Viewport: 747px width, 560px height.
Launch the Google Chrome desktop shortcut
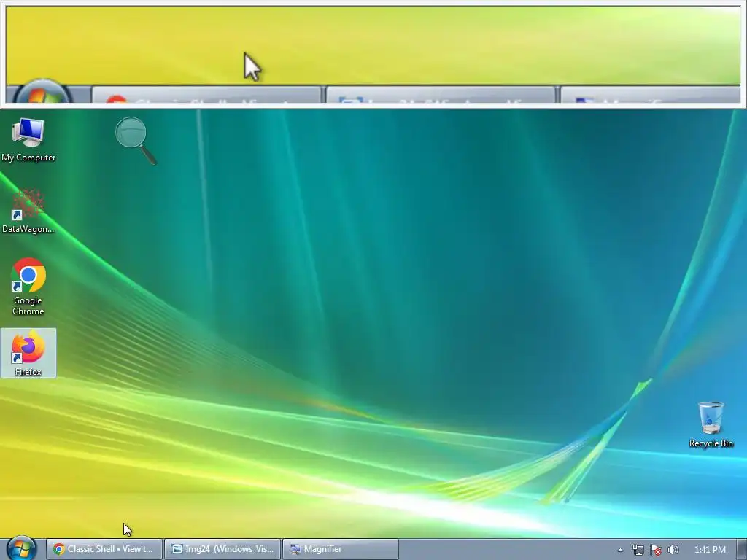[28, 287]
